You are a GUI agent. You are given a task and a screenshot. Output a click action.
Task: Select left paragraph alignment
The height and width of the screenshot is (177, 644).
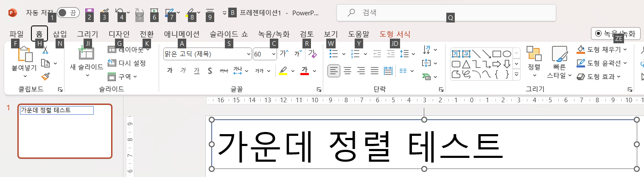[x=334, y=70]
